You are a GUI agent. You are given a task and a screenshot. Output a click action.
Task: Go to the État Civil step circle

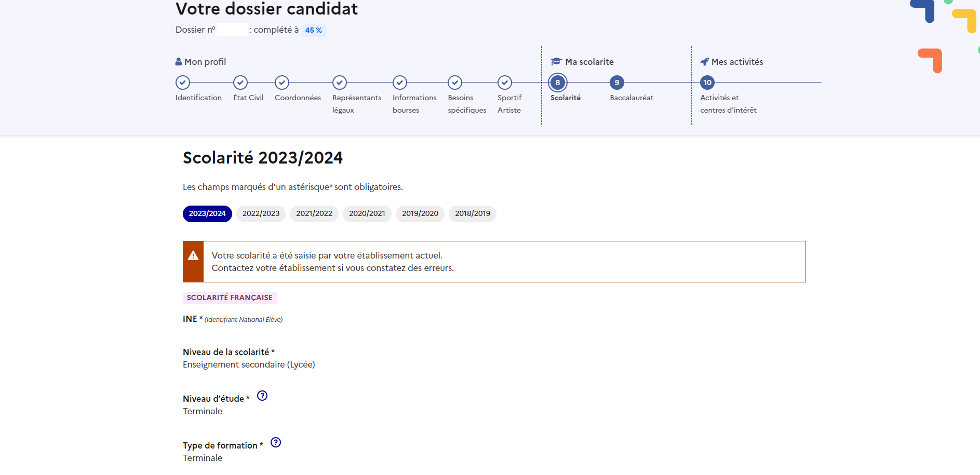[x=240, y=83]
